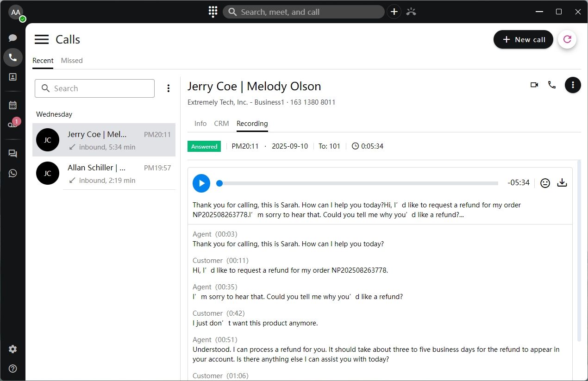Switch to the CRM tab
Screen dimensions: 588x381
pos(221,124)
